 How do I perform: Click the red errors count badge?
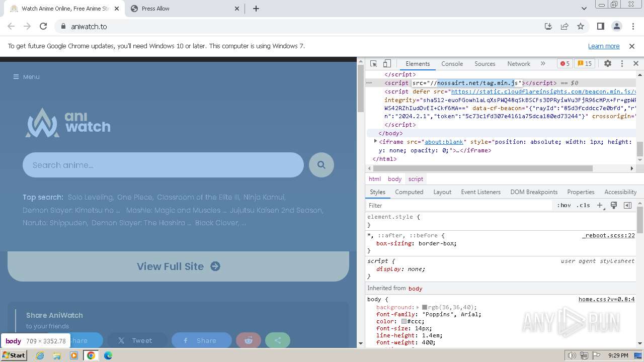tap(565, 64)
